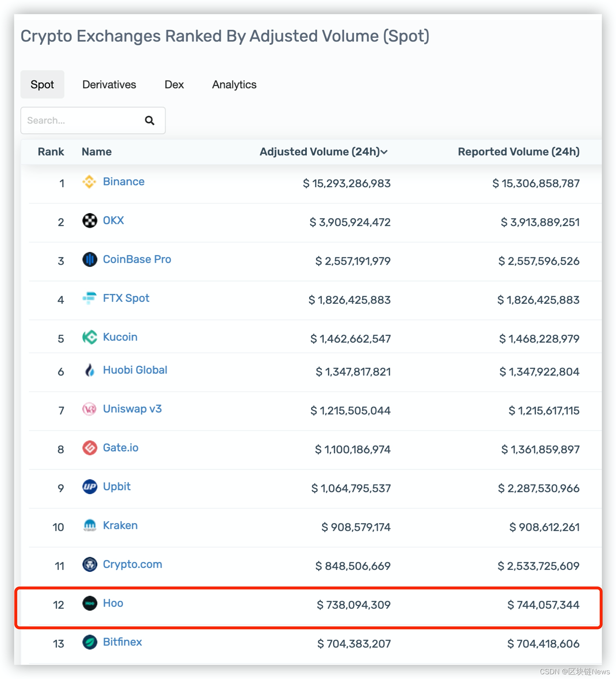The width and height of the screenshot is (616, 679).
Task: Open the Dex tab
Action: click(174, 84)
